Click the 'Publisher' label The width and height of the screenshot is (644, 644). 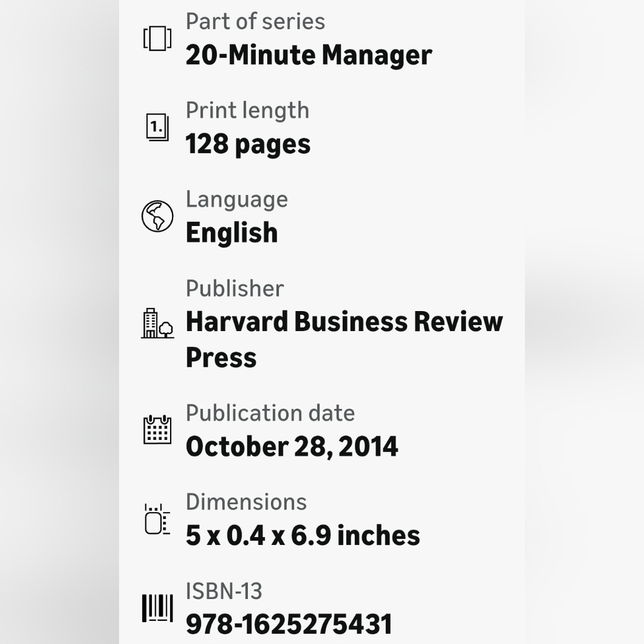[x=234, y=289]
